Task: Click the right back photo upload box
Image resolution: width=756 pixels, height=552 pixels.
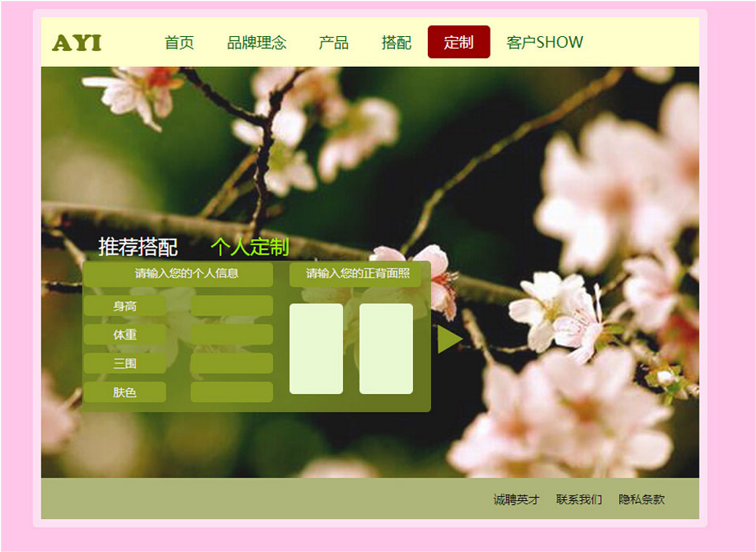Action: click(x=385, y=348)
